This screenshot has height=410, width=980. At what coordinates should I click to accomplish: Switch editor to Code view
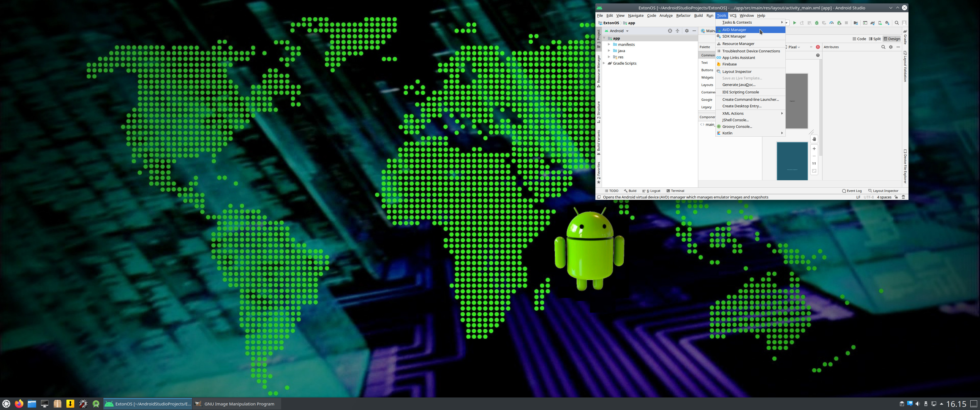[859, 39]
